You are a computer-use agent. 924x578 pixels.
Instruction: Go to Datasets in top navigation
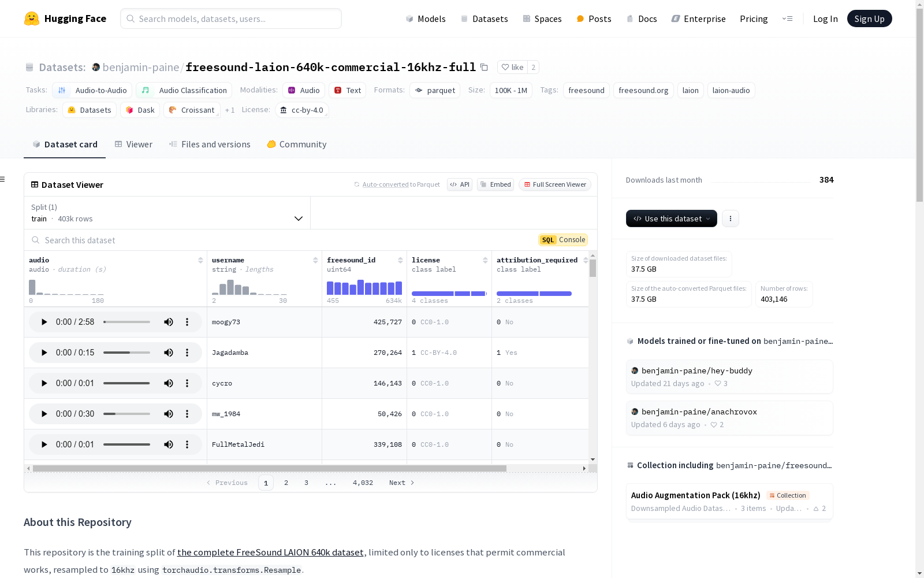click(x=484, y=18)
